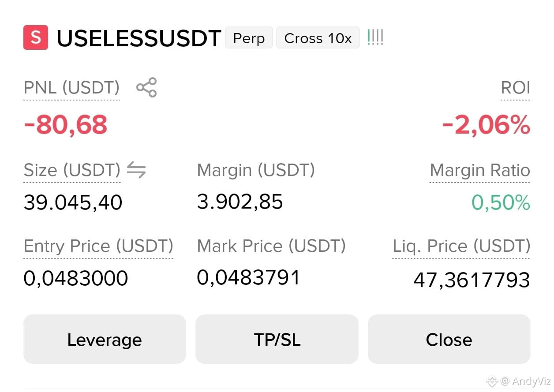Tap the red S short-side badge
The height and width of the screenshot is (392, 554).
pos(36,37)
